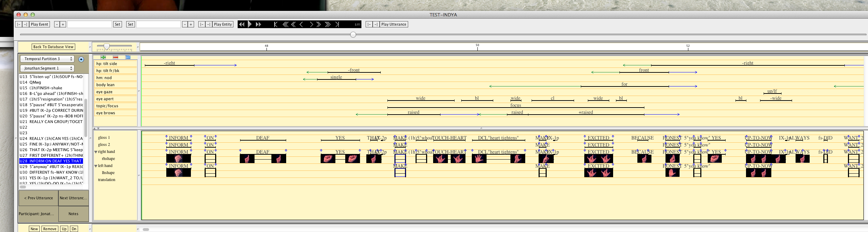Collapse the right hand tier

click(x=96, y=152)
